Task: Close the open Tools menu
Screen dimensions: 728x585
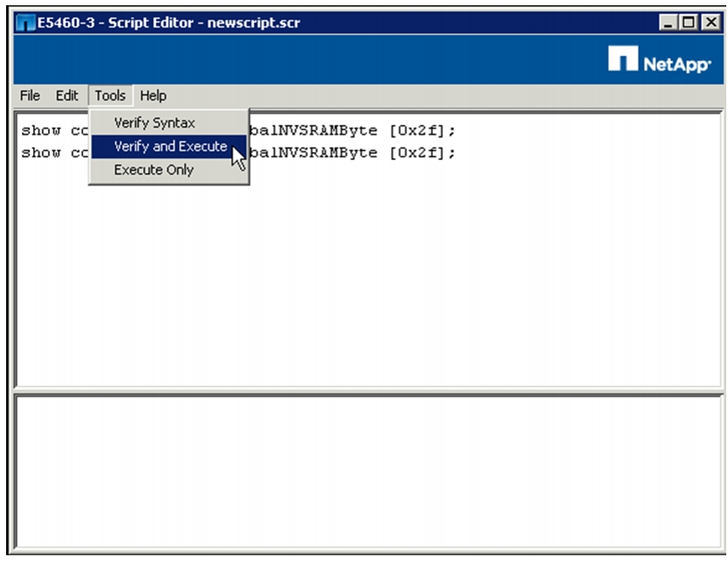Action: (x=110, y=95)
